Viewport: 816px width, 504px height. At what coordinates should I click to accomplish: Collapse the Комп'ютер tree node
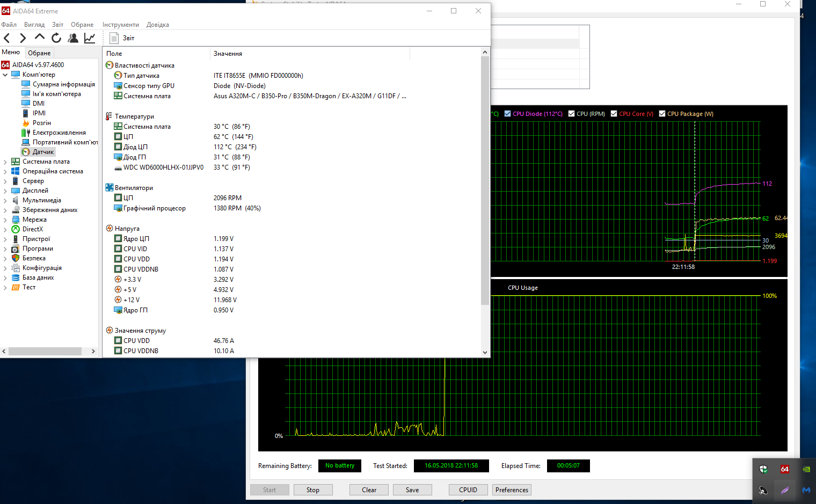tap(5, 75)
